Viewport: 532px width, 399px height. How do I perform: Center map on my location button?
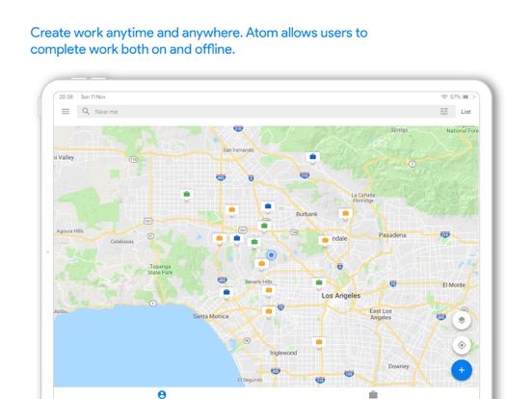(462, 345)
